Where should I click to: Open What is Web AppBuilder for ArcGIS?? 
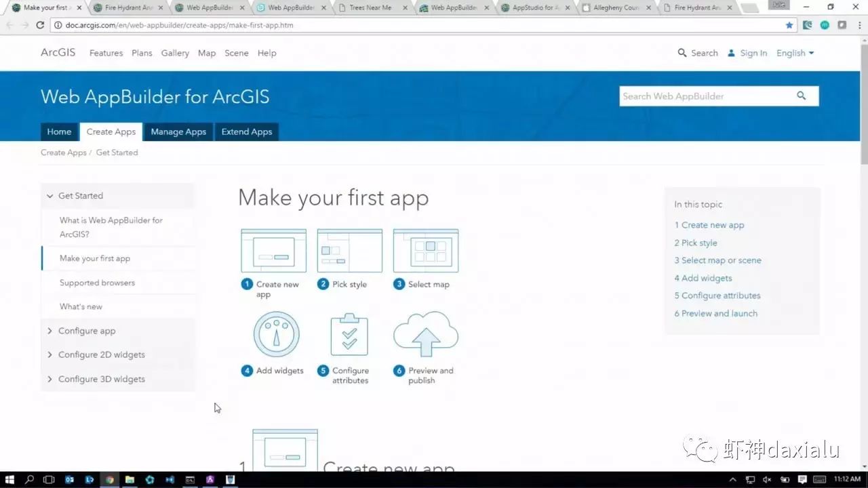tap(111, 227)
